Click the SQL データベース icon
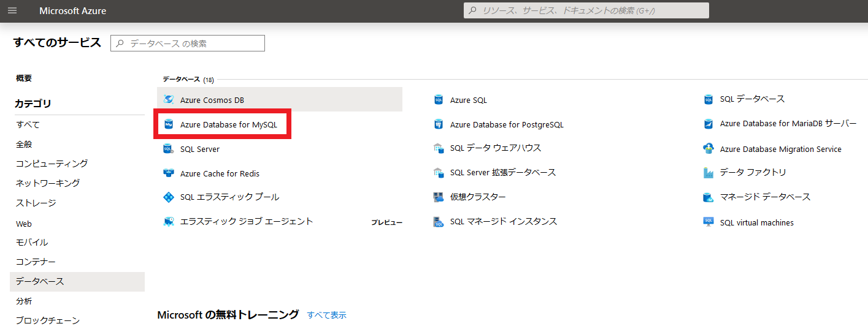 [x=709, y=99]
